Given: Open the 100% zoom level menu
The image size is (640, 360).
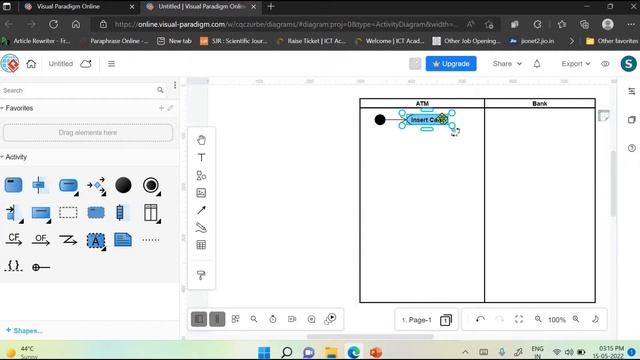Looking at the screenshot, I should tap(557, 320).
